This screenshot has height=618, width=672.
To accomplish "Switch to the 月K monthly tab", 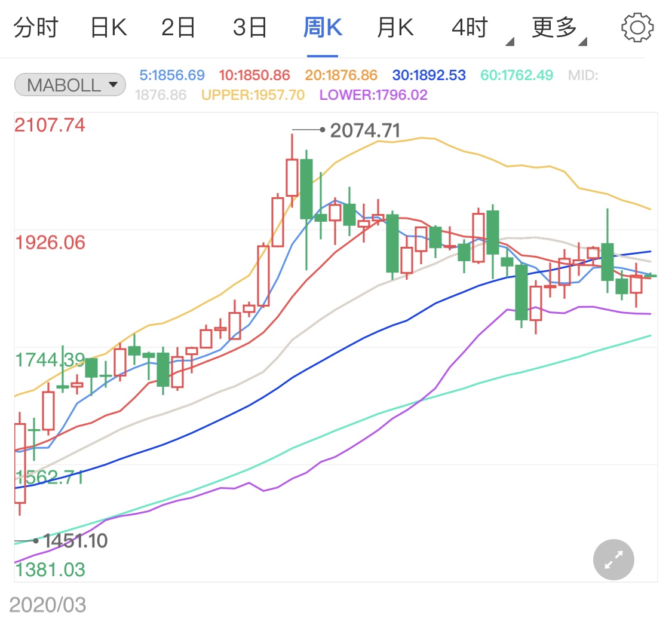I will pos(395,27).
